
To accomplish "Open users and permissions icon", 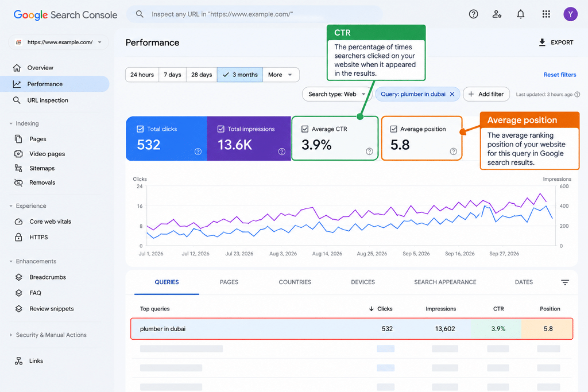I will 497,14.
